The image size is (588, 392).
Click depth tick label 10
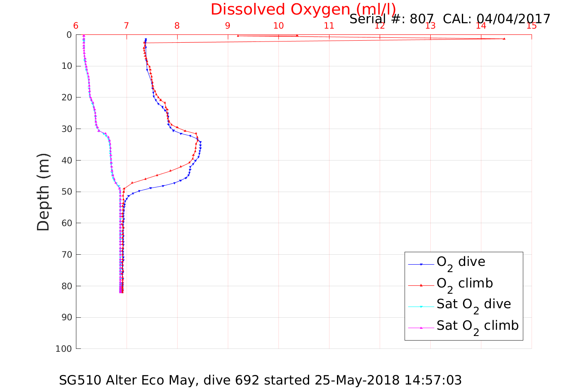coord(66,66)
